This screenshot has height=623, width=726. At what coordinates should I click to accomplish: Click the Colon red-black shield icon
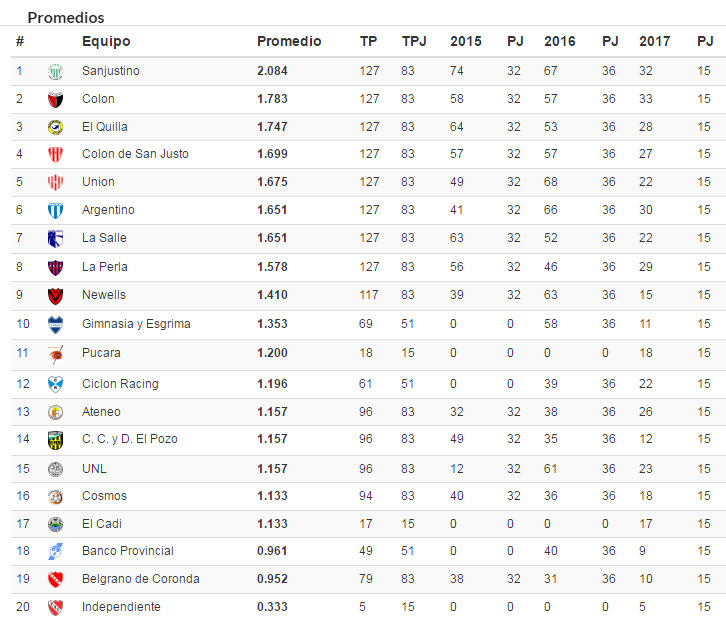pyautogui.click(x=56, y=100)
